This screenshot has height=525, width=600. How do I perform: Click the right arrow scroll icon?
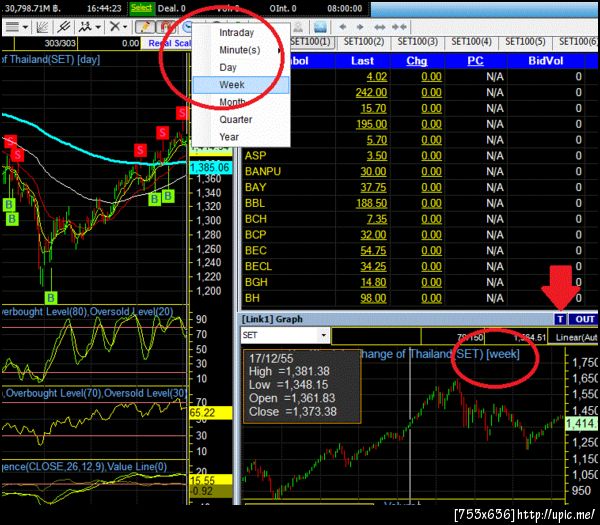coord(360,27)
